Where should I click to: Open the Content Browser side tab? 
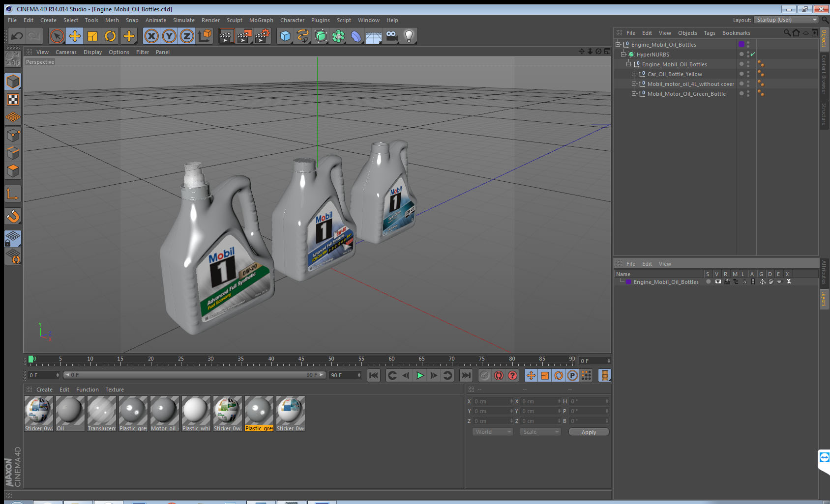click(824, 74)
